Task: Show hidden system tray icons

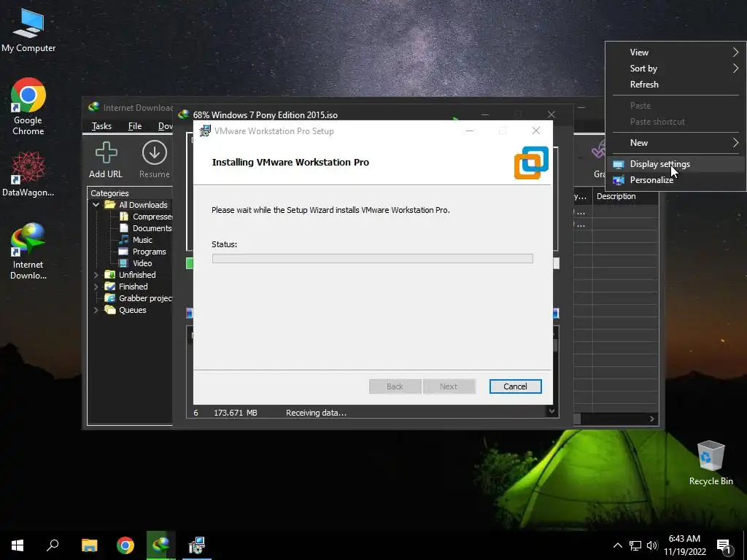Action: point(617,545)
